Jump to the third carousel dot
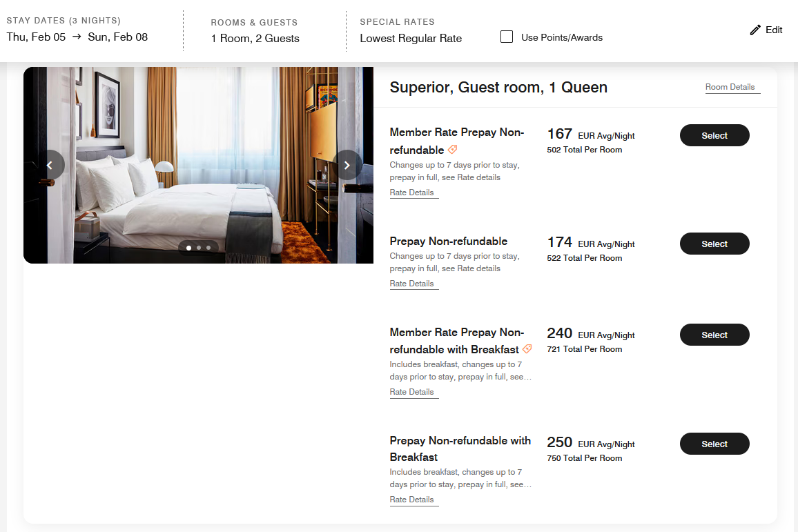 (208, 247)
